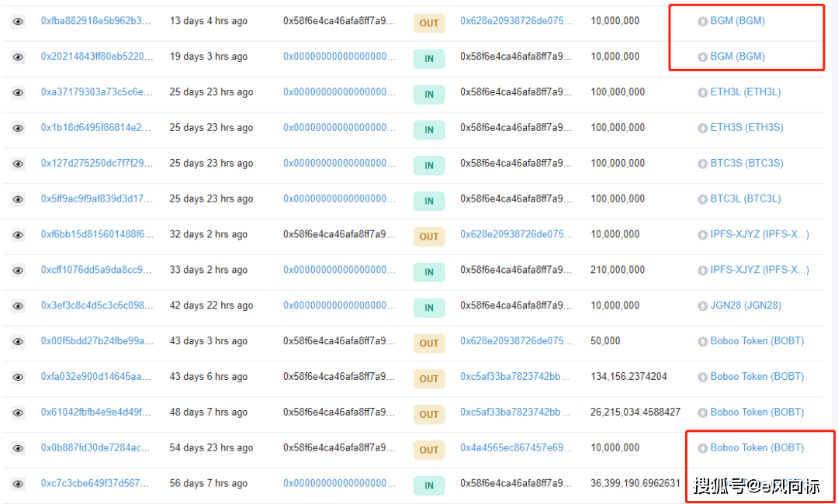The height and width of the screenshot is (504, 838).
Task: Open the JGN28 (JGN28) token link
Action: (x=746, y=306)
